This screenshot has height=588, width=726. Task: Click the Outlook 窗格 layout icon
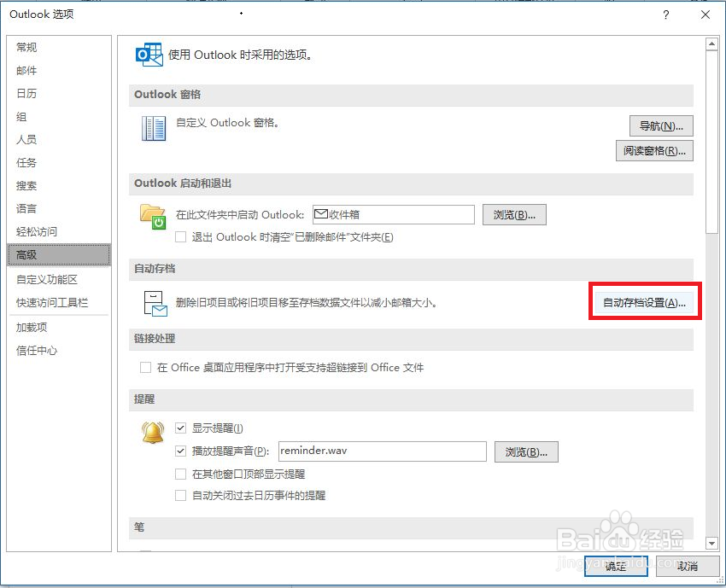(154, 128)
